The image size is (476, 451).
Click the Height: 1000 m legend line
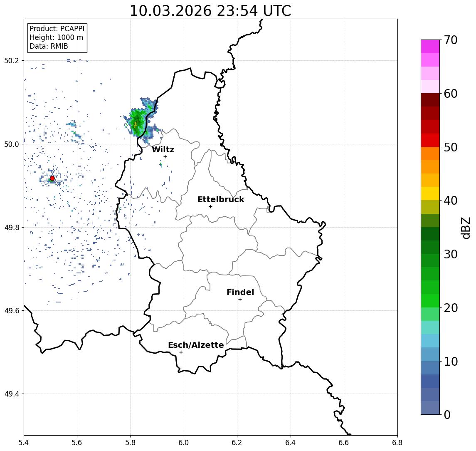[56, 37]
